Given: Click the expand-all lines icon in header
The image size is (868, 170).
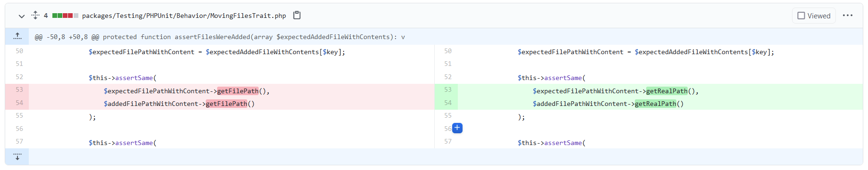Looking at the screenshot, I should (35, 16).
